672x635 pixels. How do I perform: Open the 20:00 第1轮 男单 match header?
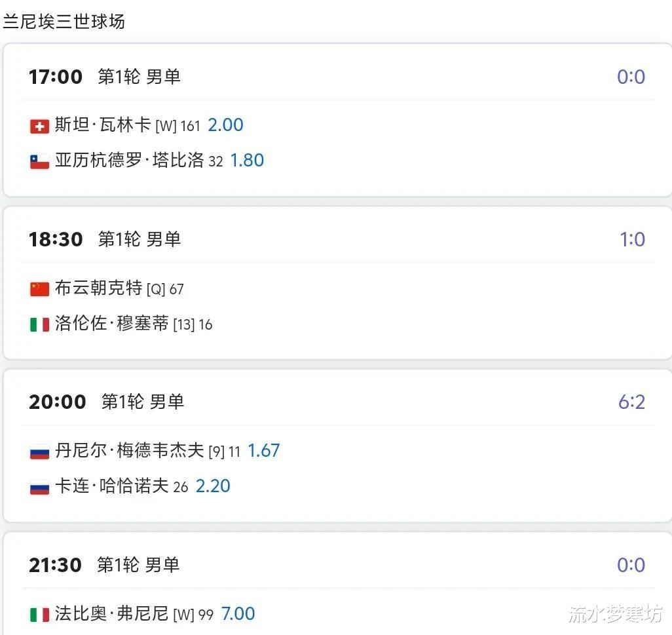click(x=106, y=402)
